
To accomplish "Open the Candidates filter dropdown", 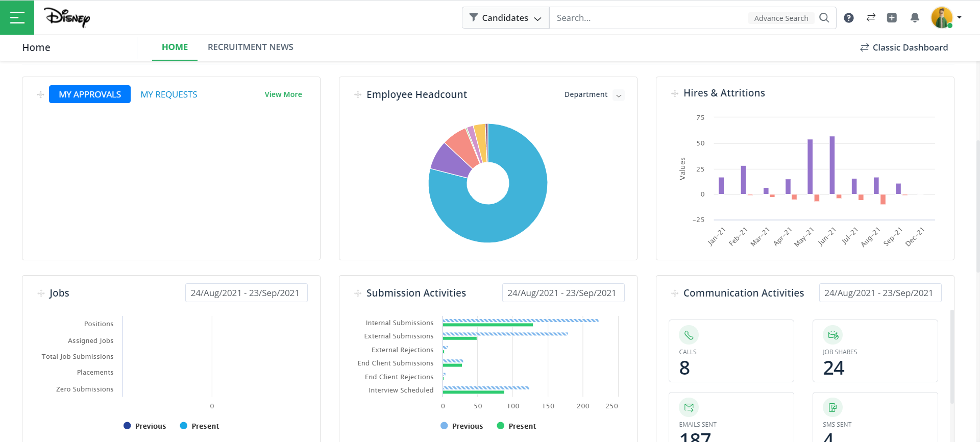I will (x=505, y=18).
